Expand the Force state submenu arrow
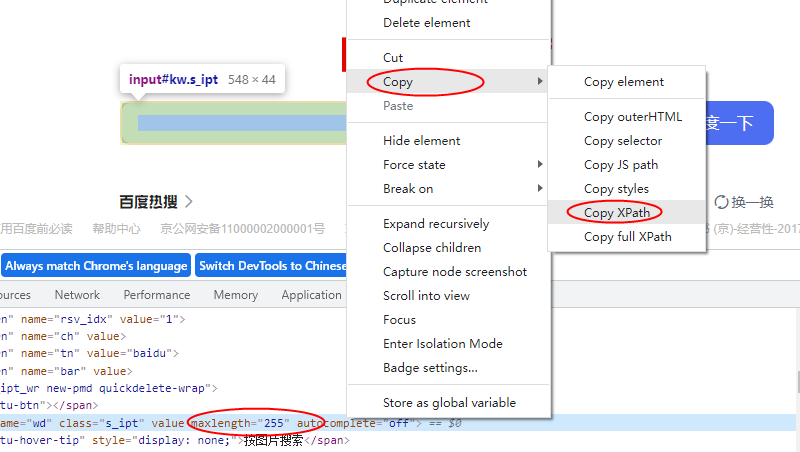 coord(540,165)
